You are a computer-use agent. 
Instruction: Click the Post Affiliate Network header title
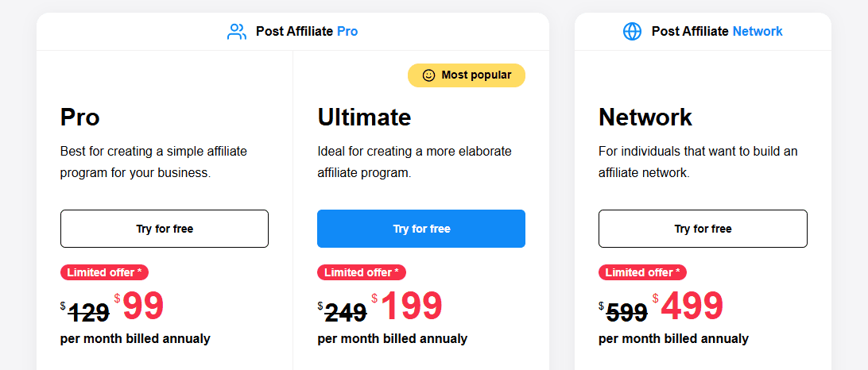pos(717,32)
